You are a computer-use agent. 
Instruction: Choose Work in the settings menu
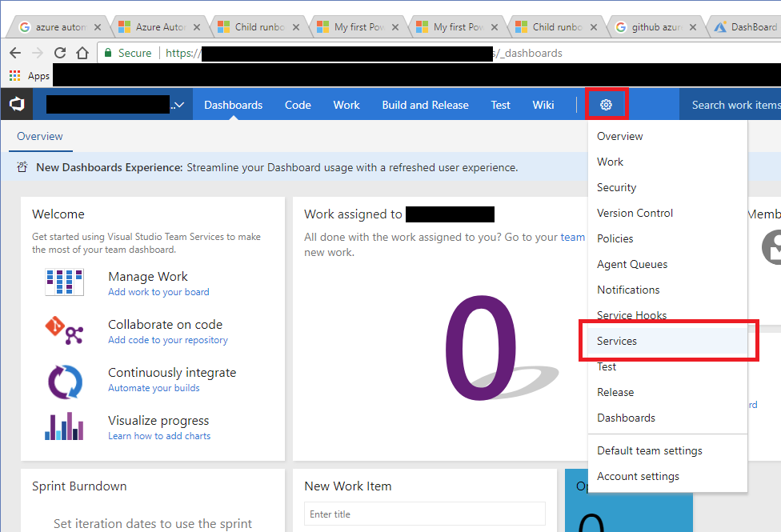point(667,162)
